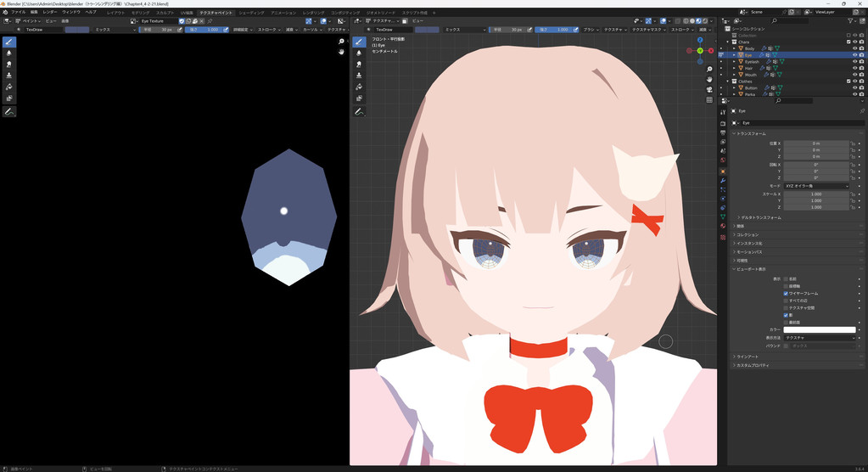Expand the デルタトランスフォーム panel
This screenshot has width=868, height=472.
760,217
